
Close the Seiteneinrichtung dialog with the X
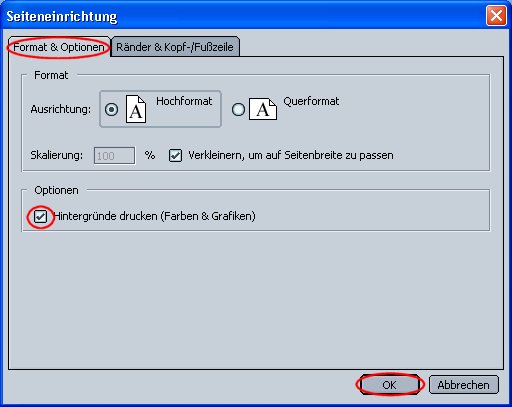coord(496,15)
